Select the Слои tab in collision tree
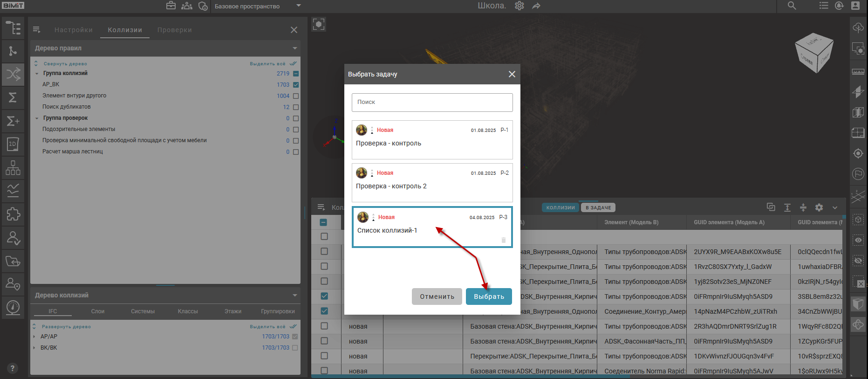 pos(97,311)
